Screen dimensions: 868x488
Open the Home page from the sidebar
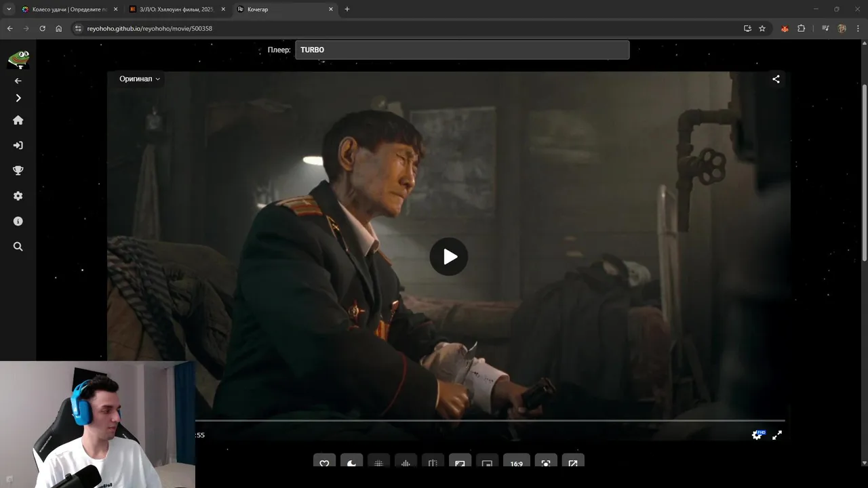pos(18,120)
